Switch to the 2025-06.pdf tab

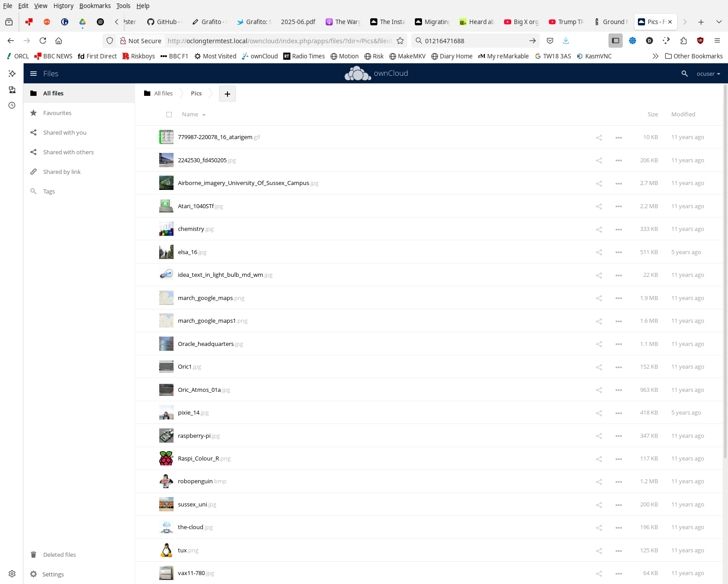298,22
